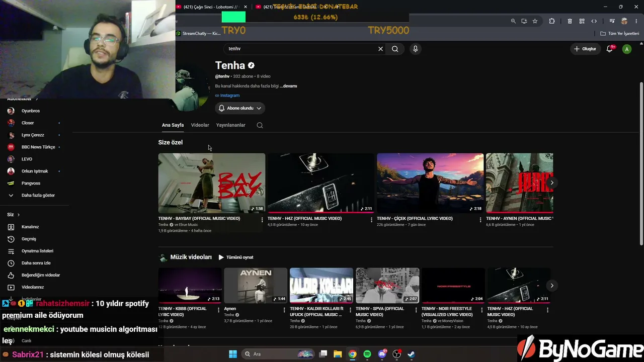Screen dimensions: 644x362
Task: Click the Oluştur create button
Action: [585, 49]
